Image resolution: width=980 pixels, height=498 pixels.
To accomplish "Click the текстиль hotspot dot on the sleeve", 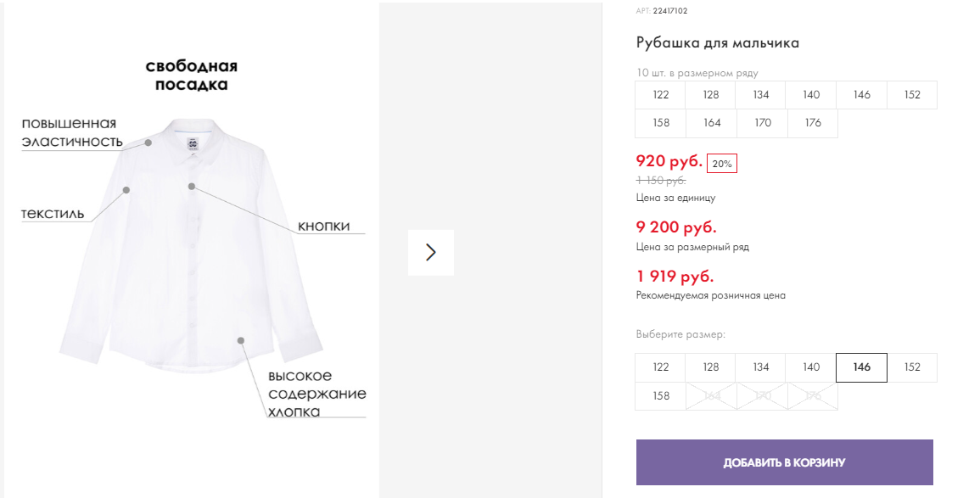I will point(126,190).
